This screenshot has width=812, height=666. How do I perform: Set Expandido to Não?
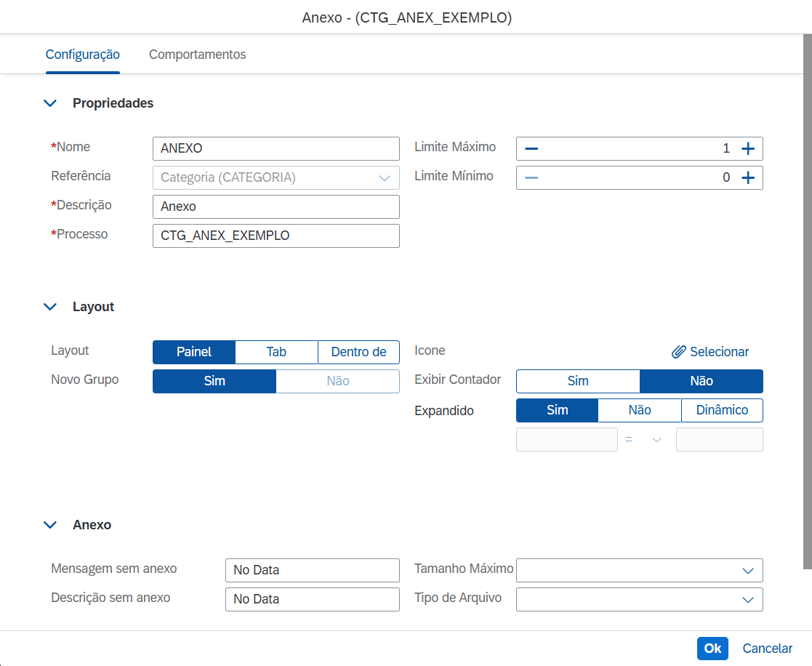coord(640,410)
